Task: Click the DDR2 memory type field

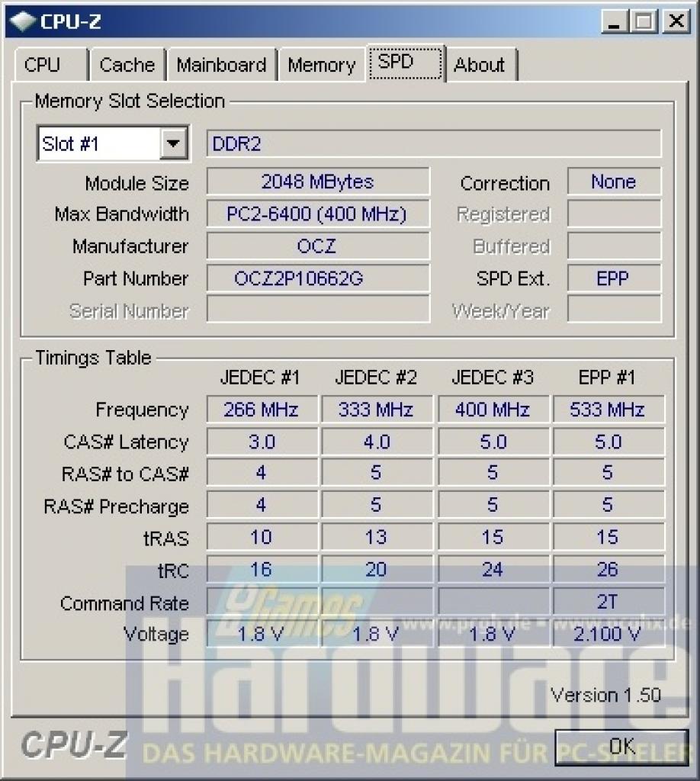Action: tap(434, 144)
